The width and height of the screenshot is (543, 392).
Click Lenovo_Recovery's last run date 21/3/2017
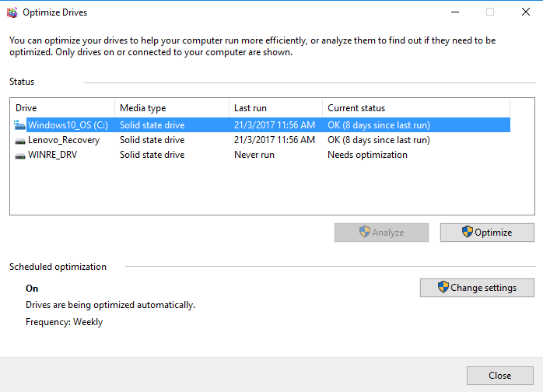coord(275,140)
